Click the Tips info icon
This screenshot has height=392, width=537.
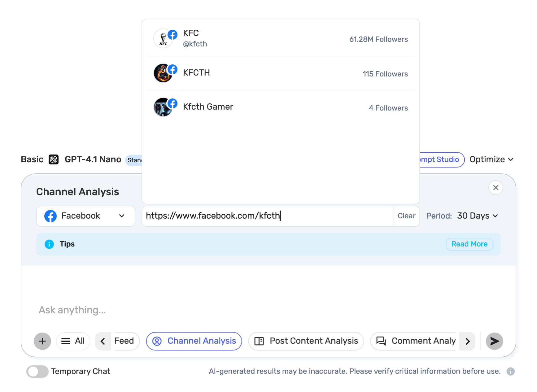(x=49, y=244)
